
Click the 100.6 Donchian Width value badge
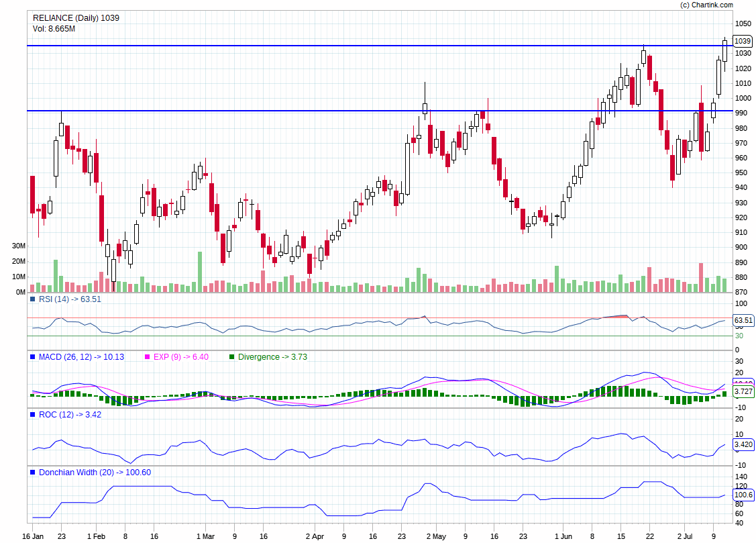[745, 495]
